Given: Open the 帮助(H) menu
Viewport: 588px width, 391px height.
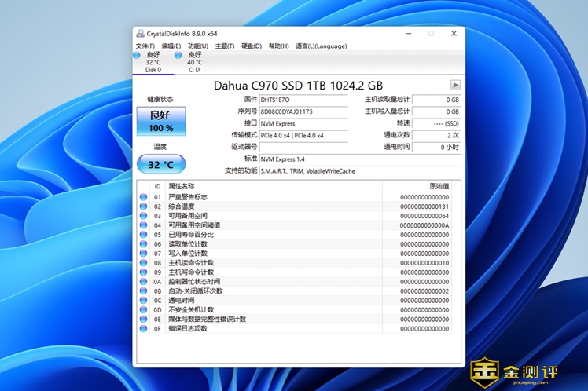Looking at the screenshot, I should coord(278,46).
